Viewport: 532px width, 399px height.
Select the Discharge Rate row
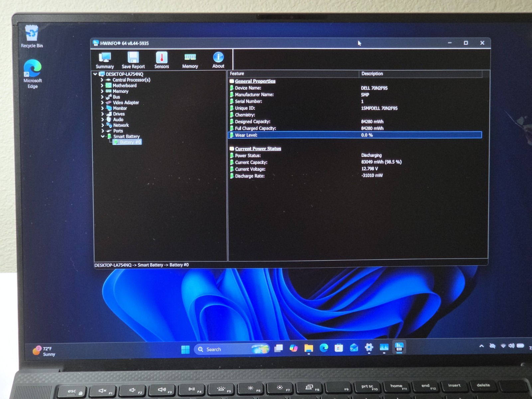tap(355, 176)
